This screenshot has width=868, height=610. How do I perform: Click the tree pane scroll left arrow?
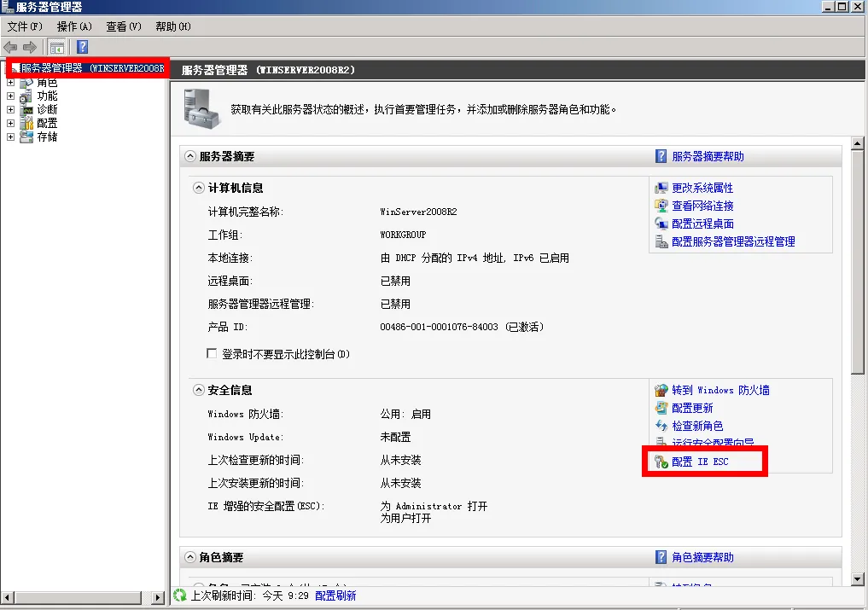7,598
